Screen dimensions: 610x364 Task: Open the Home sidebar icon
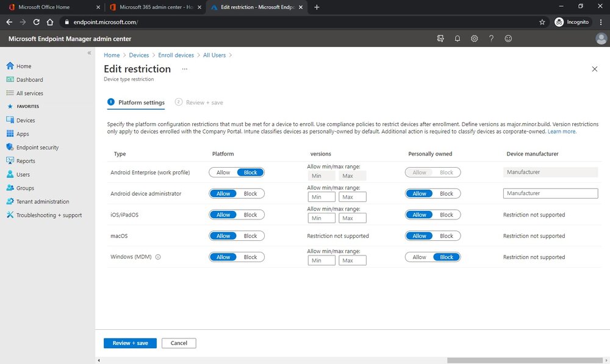10,66
